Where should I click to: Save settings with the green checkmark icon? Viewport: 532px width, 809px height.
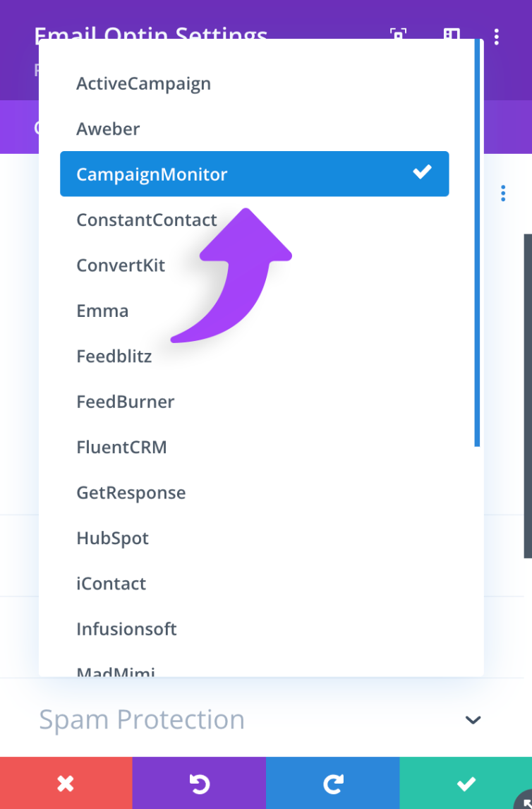click(466, 782)
